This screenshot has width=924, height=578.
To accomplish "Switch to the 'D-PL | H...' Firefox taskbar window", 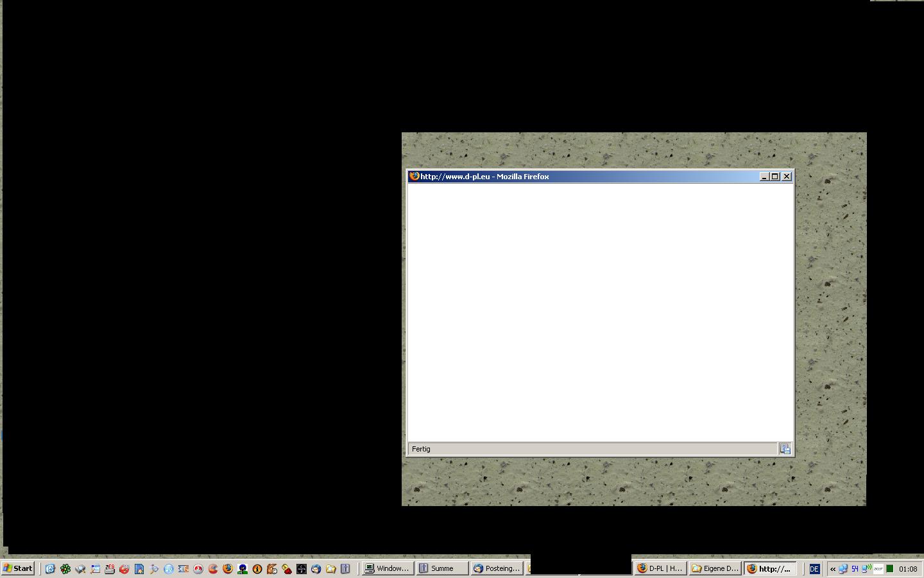I will point(660,568).
